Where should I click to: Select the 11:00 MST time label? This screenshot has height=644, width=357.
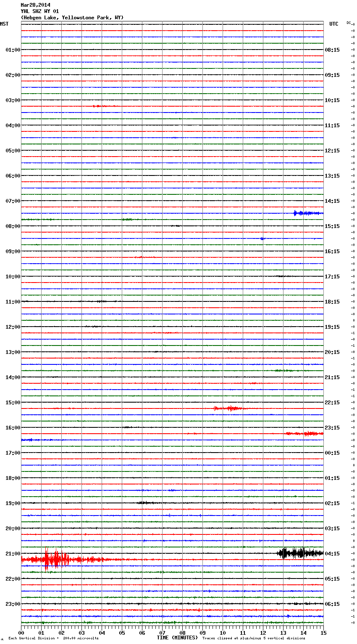[13, 302]
